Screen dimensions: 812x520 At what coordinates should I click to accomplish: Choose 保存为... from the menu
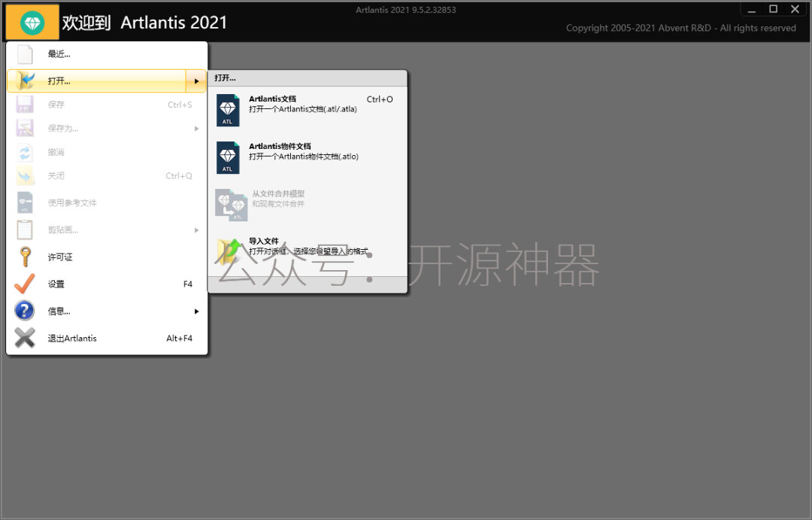(x=107, y=128)
